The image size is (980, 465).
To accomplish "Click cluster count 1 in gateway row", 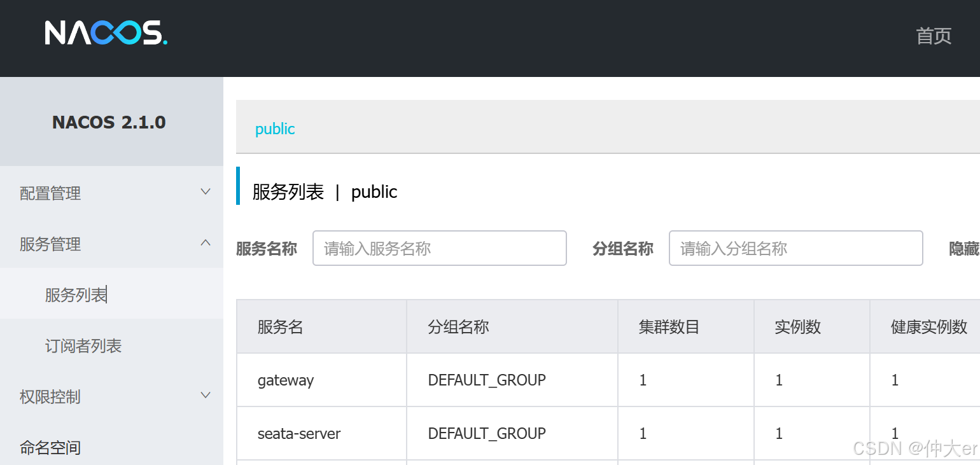I will pos(643,380).
